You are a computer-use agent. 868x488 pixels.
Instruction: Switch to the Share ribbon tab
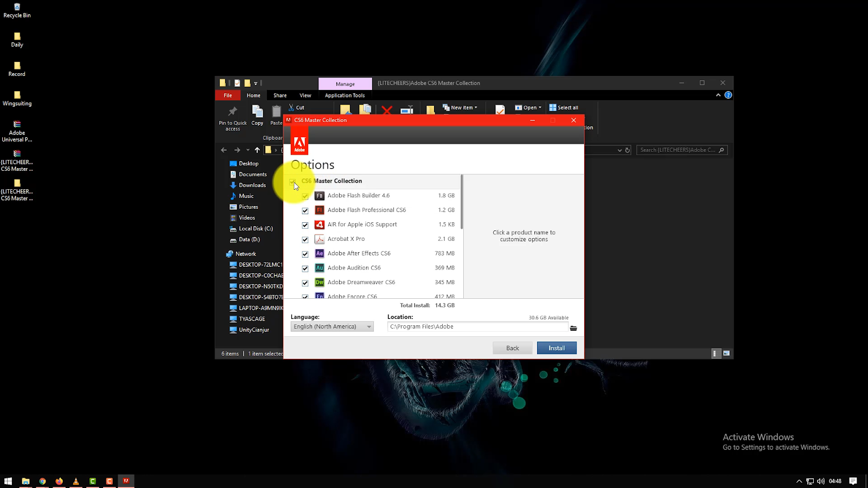pyautogui.click(x=280, y=95)
